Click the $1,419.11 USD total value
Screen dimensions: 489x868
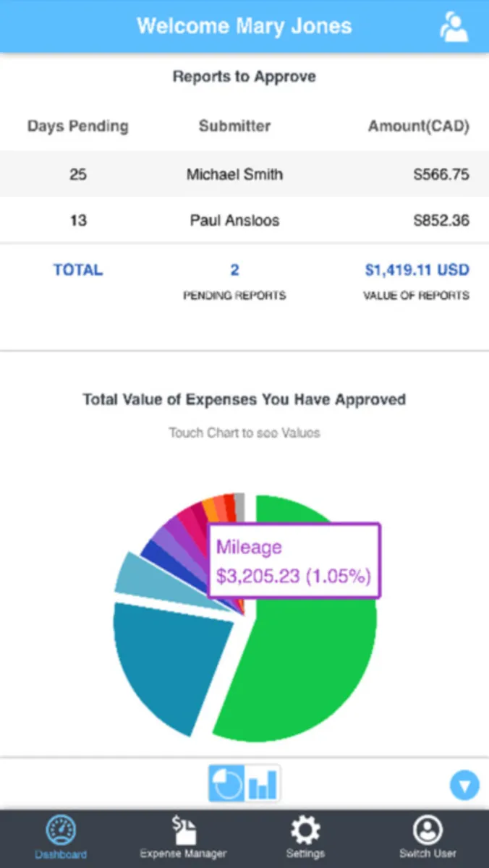(x=417, y=271)
